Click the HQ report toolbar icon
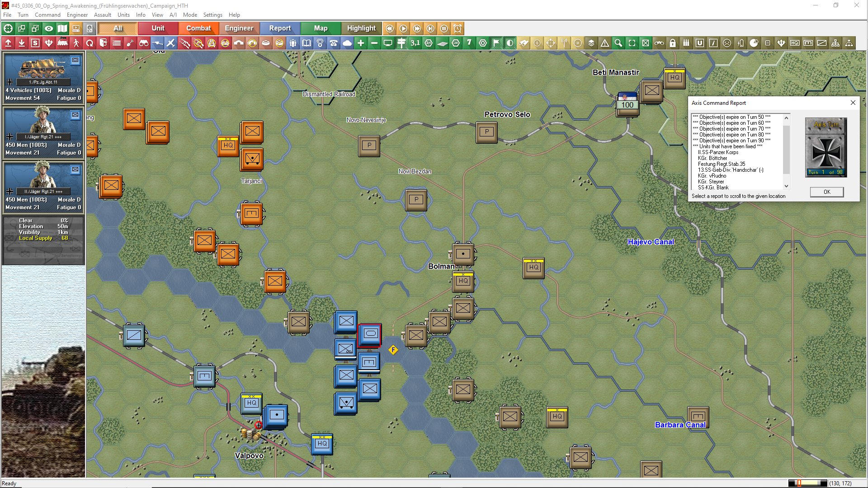Image resolution: width=868 pixels, height=488 pixels. (795, 43)
